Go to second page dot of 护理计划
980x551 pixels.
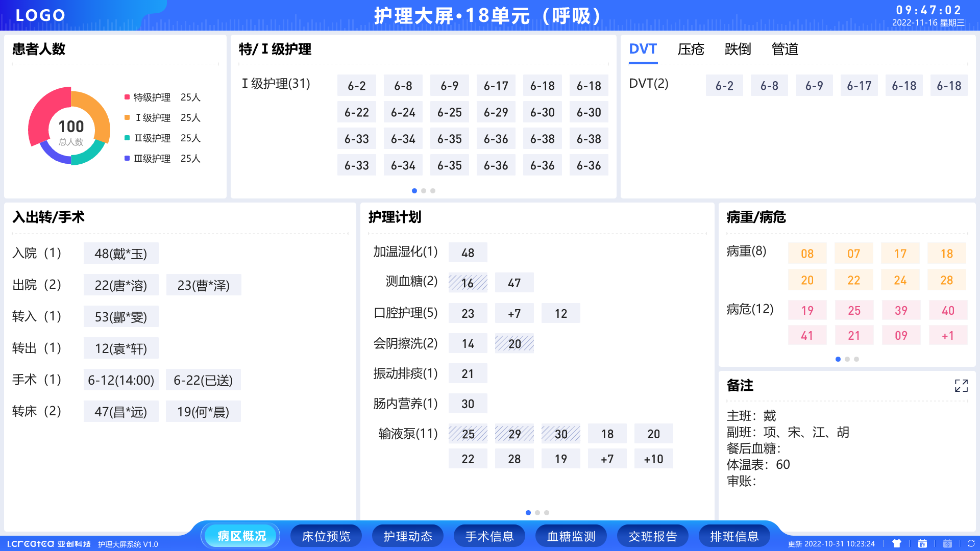tap(537, 513)
